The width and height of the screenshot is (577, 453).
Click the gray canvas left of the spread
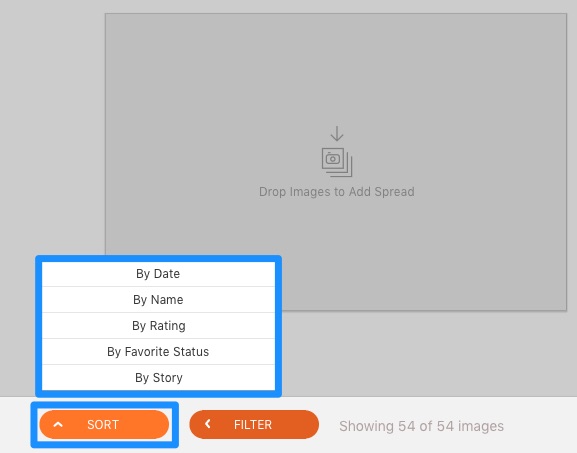52,129
